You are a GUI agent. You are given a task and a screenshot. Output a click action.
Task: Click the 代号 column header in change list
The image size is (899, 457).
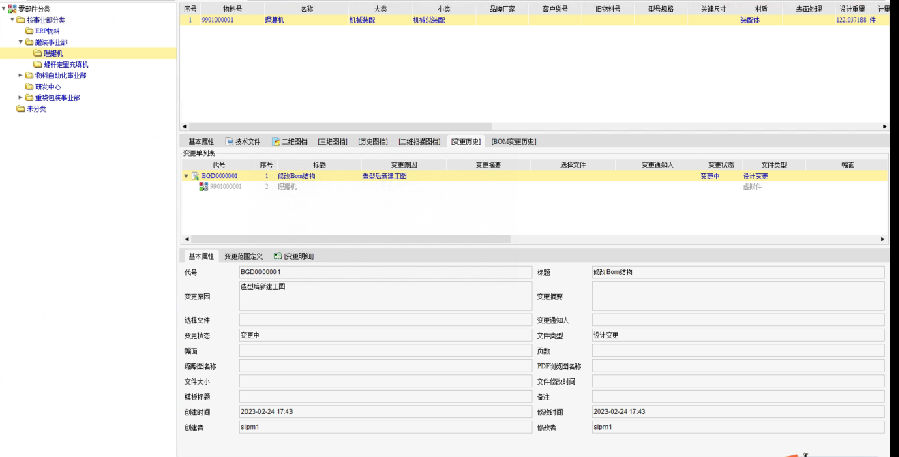point(219,165)
